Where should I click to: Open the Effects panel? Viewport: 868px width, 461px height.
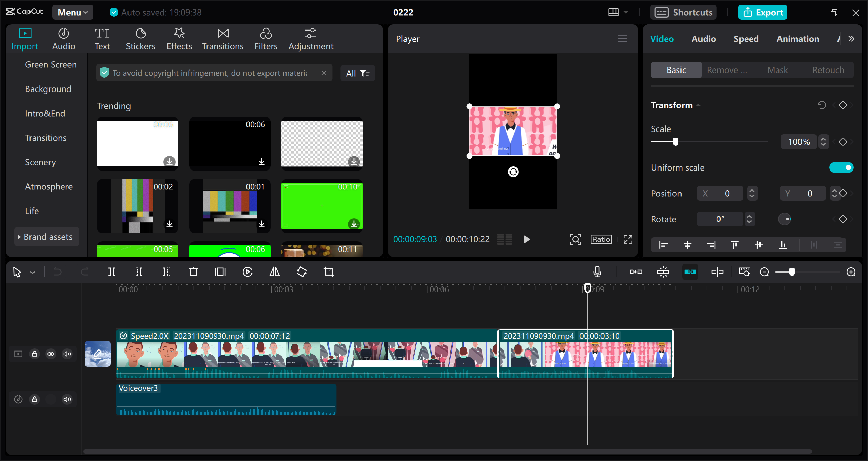179,38
